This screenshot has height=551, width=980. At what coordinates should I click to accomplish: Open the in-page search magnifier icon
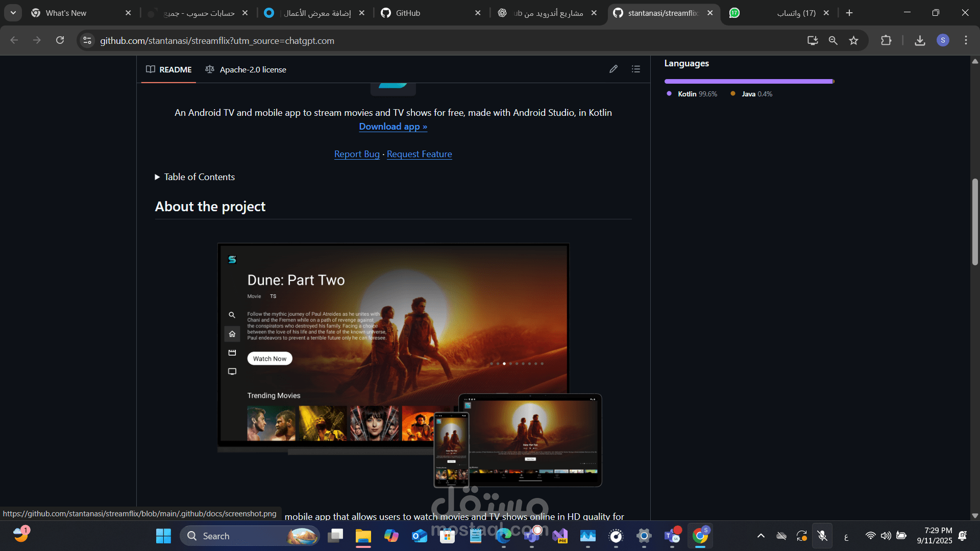833,40
